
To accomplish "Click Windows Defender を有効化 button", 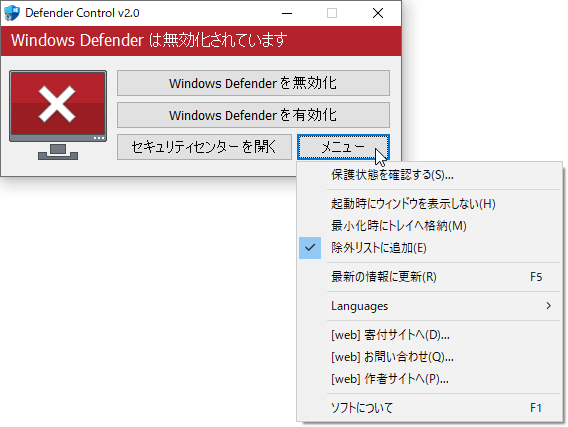I will (x=253, y=115).
